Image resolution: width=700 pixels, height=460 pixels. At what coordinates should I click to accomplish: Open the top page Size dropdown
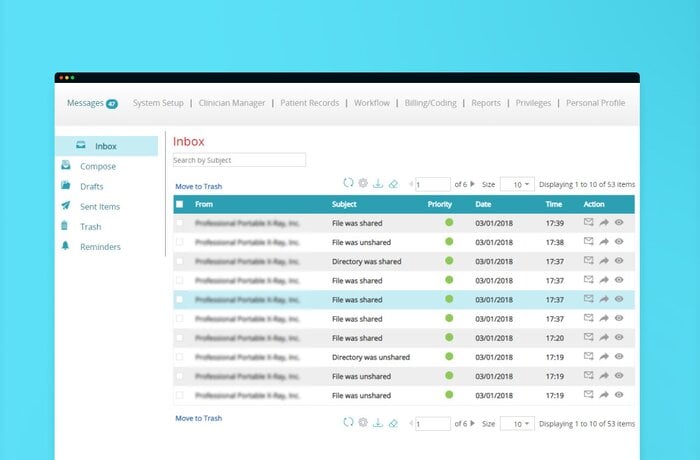click(x=517, y=184)
